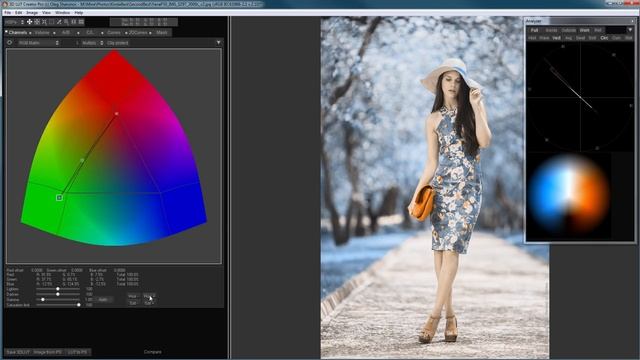Click the Blue offset value field
The image size is (640, 360).
[120, 270]
